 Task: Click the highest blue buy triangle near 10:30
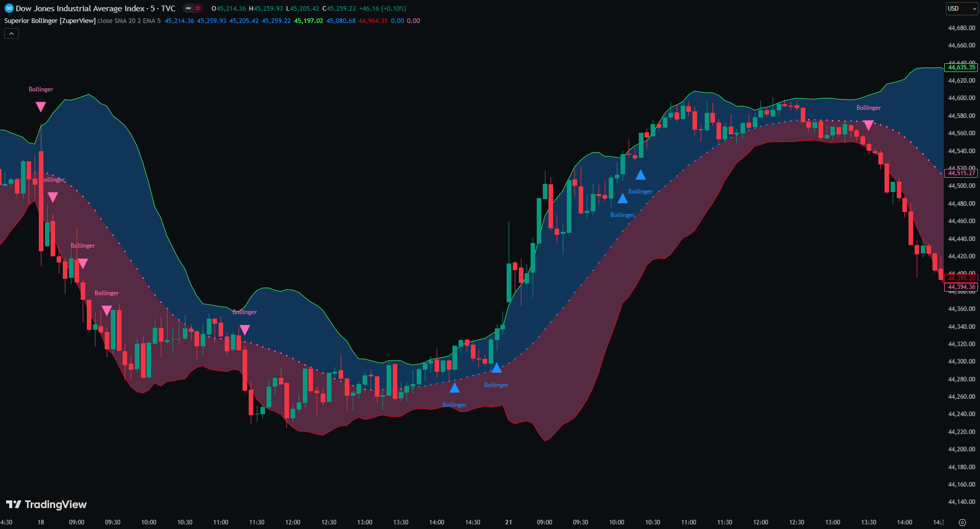pos(640,175)
